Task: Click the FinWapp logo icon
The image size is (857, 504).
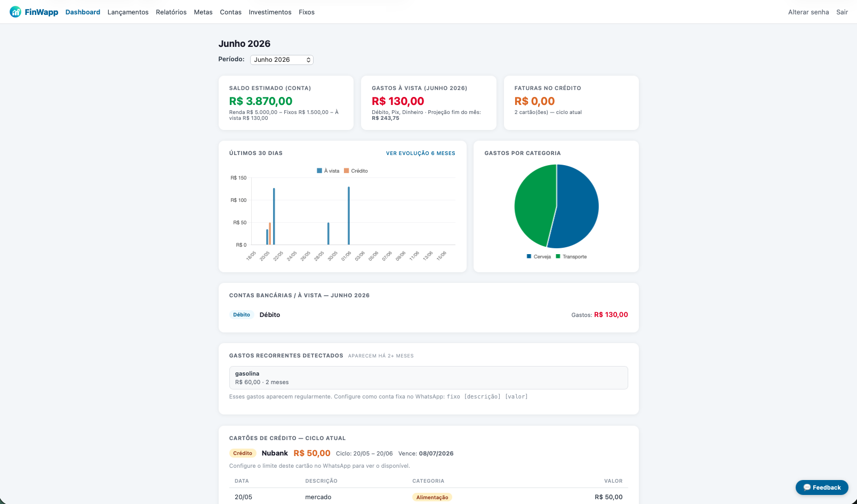Action: point(15,12)
